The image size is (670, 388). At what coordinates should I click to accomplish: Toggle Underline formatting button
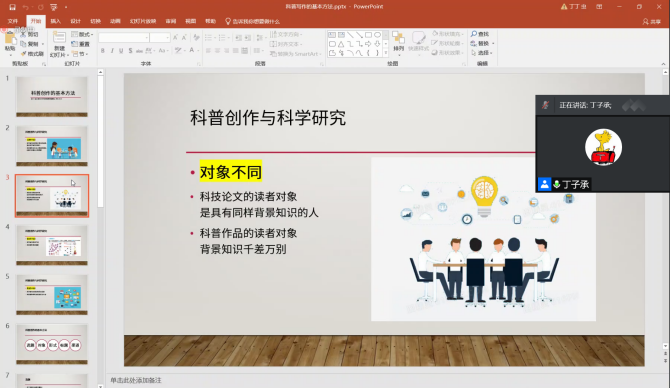click(x=121, y=50)
